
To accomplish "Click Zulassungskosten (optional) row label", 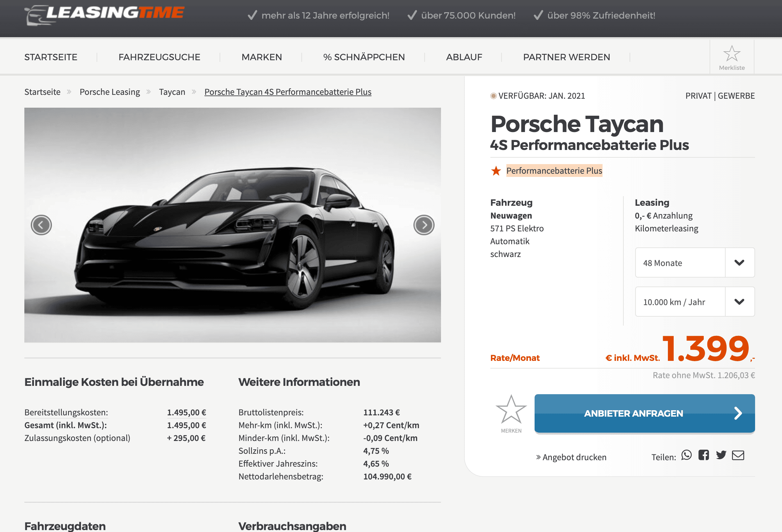I will pyautogui.click(x=77, y=438).
